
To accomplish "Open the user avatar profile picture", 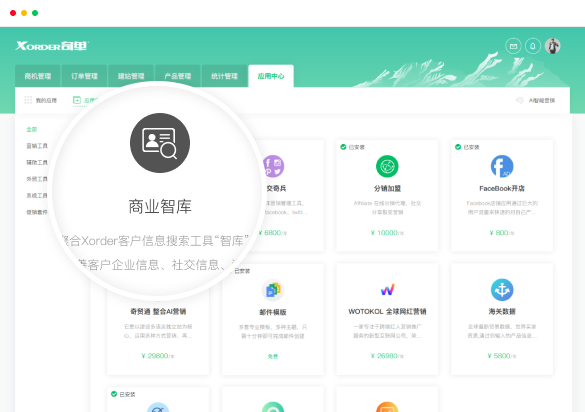I will (x=552, y=46).
